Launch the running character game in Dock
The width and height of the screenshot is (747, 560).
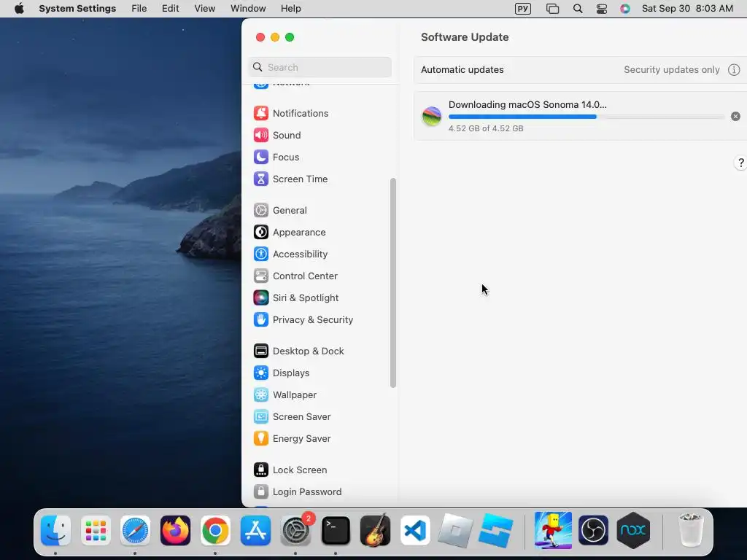553,531
